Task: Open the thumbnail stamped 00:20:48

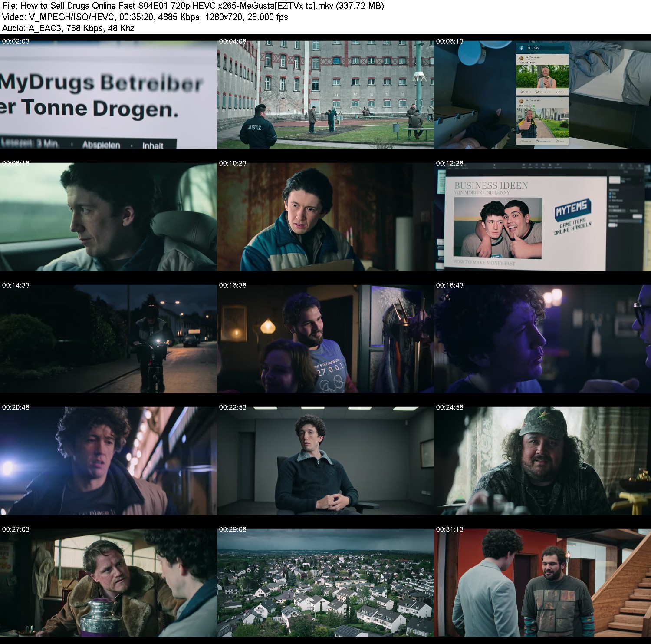Action: pos(108,461)
